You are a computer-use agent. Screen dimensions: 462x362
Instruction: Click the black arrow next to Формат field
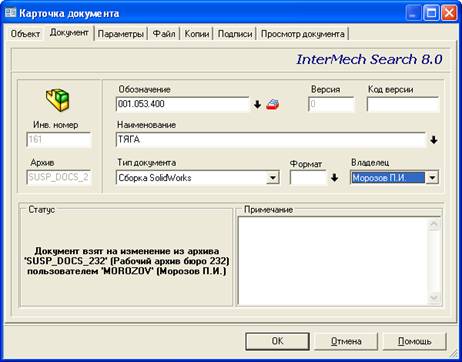coord(334,178)
